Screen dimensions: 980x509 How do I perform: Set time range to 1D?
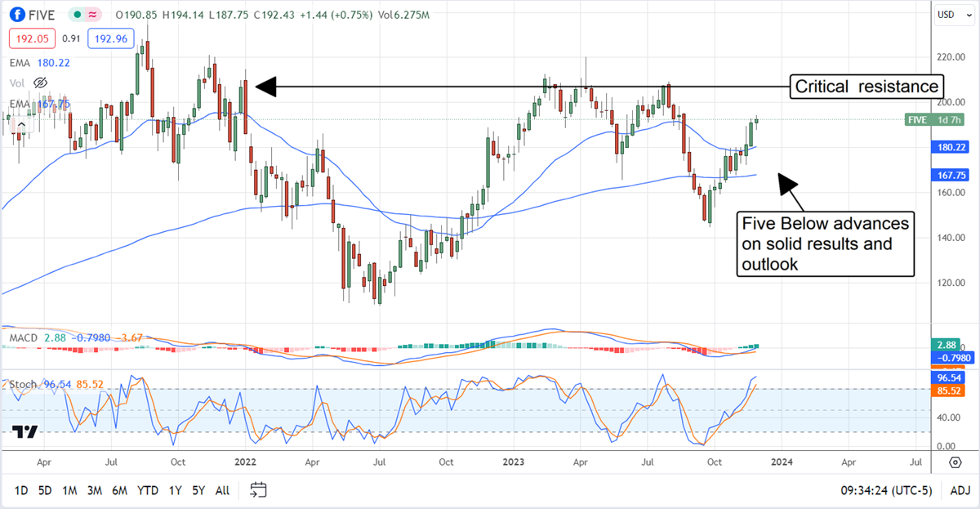[x=21, y=490]
